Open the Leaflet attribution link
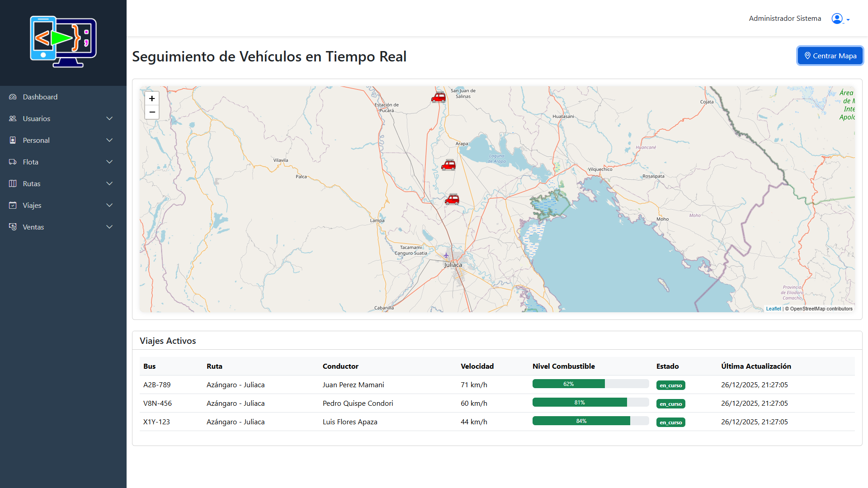The height and width of the screenshot is (488, 868). coord(773,309)
